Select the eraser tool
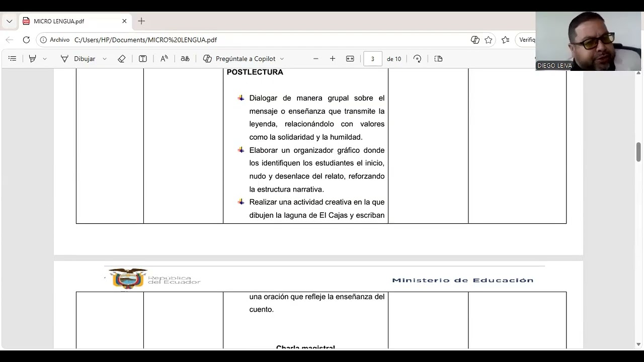644x362 pixels. point(121,59)
